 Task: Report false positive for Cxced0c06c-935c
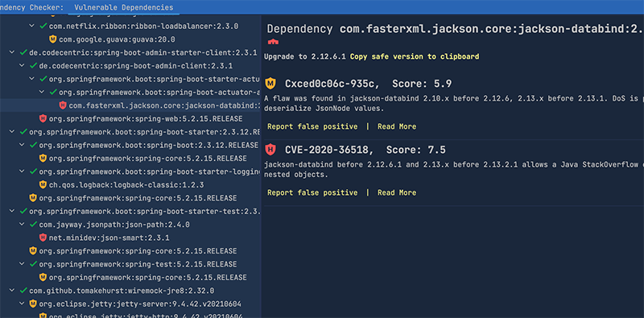point(312,126)
